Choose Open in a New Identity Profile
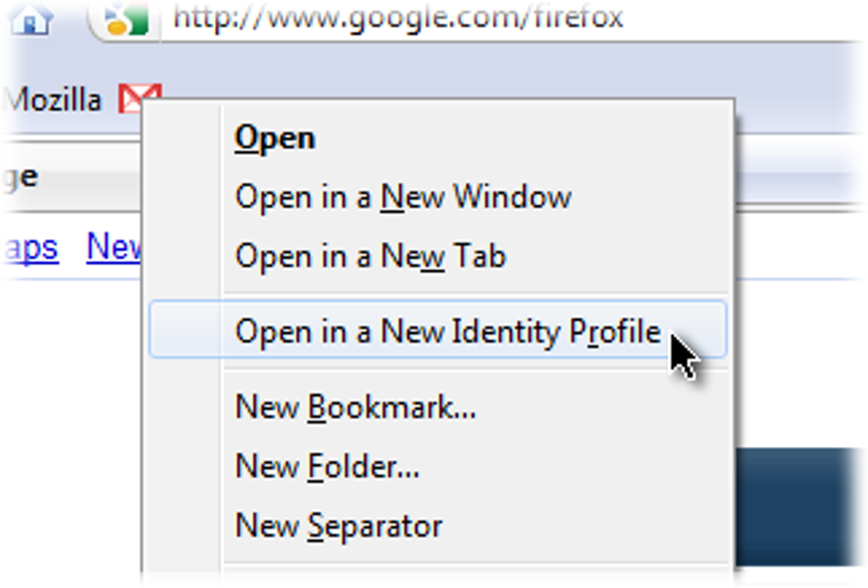 (447, 330)
